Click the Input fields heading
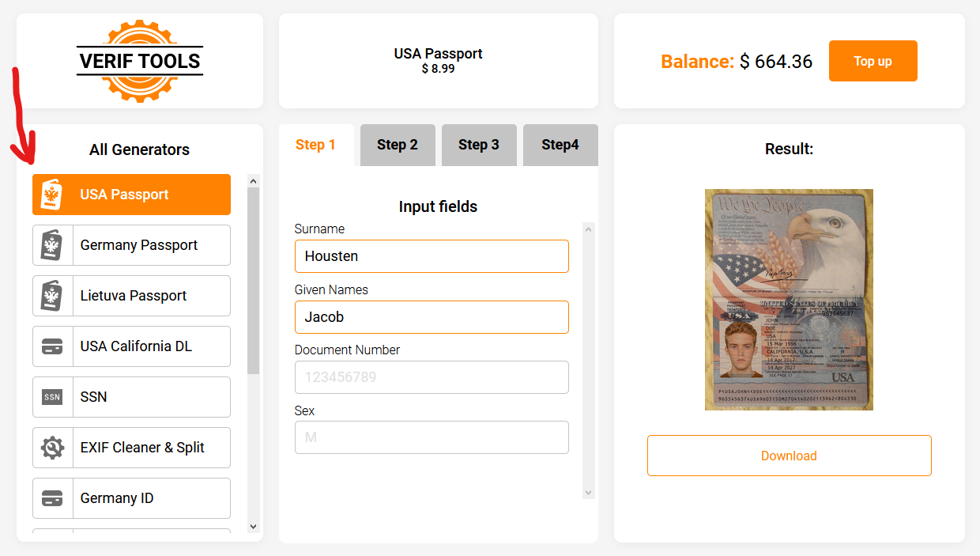The image size is (980, 556). [438, 206]
